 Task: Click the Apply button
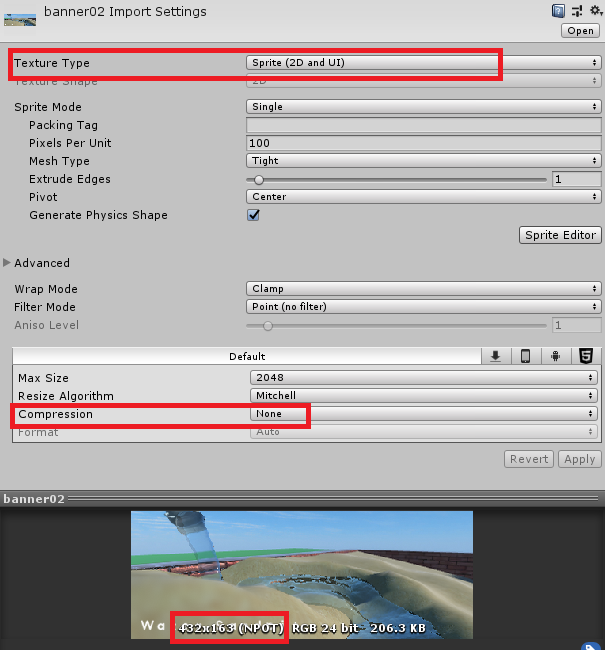(x=579, y=459)
